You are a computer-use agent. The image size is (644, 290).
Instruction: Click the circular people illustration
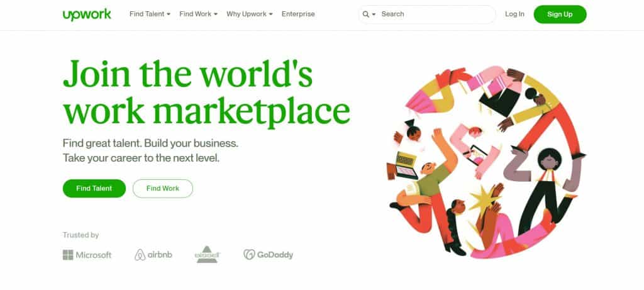click(x=486, y=162)
